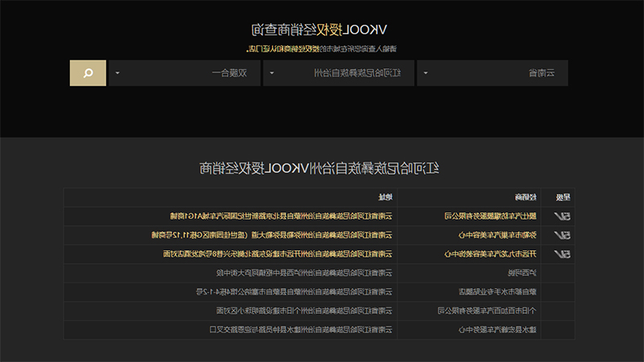Click address containing 弥勒大道 盛世佳园南区
This screenshot has width=644, height=362.
272,235
